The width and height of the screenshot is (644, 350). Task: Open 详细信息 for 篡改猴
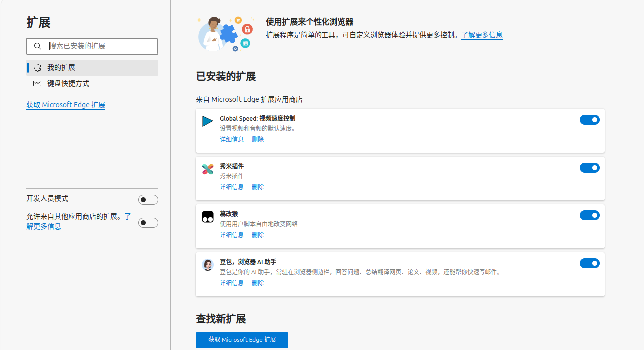(x=232, y=235)
